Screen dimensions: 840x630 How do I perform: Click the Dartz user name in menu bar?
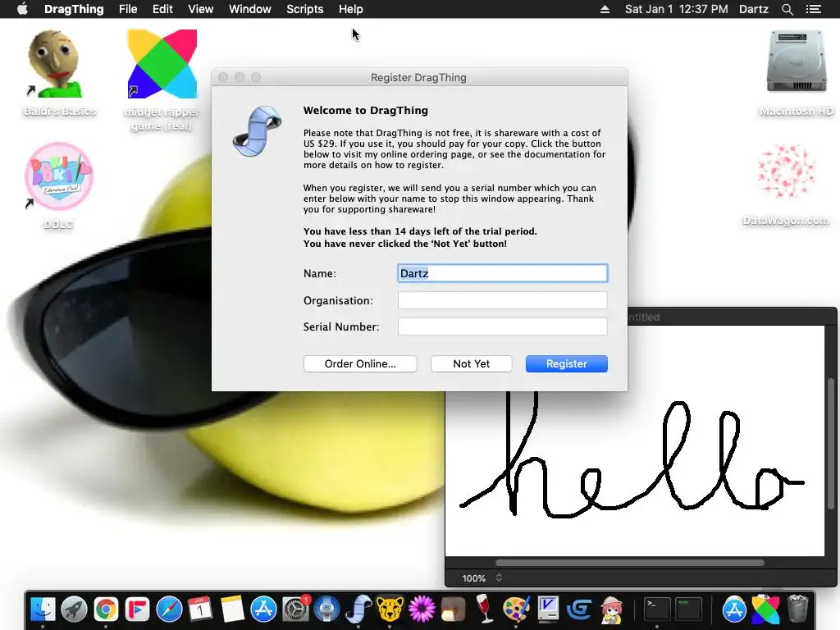pyautogui.click(x=754, y=9)
